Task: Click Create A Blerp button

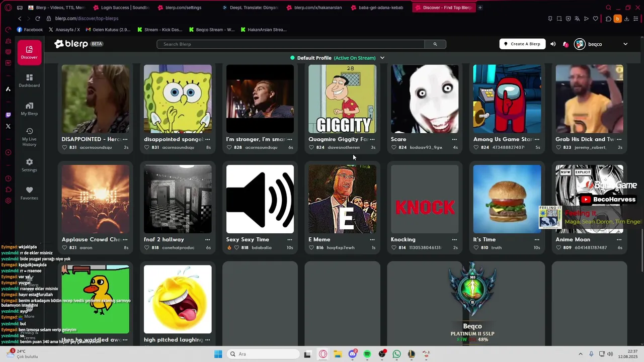Action: click(x=522, y=44)
